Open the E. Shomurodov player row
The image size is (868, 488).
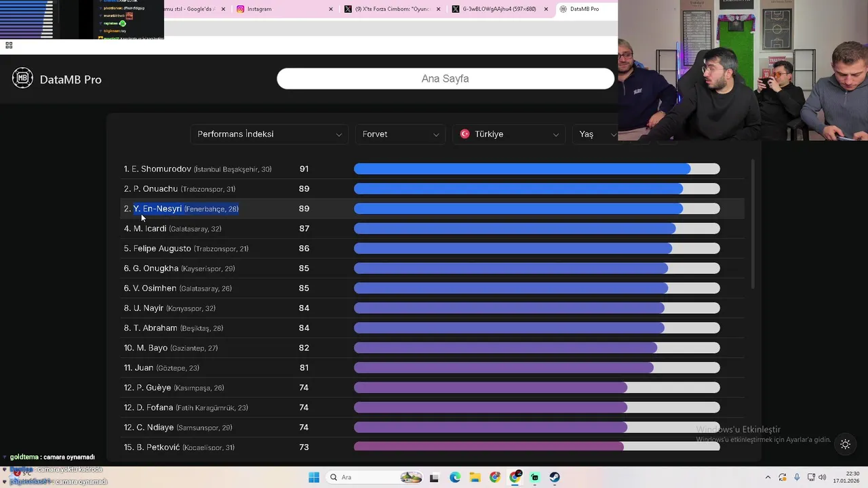tap(432, 169)
